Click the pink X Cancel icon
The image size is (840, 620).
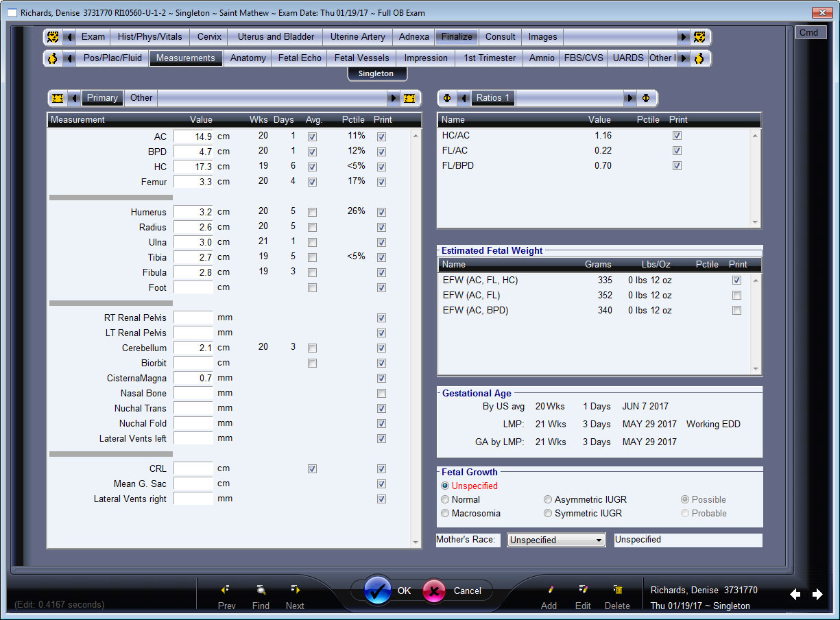(x=435, y=591)
